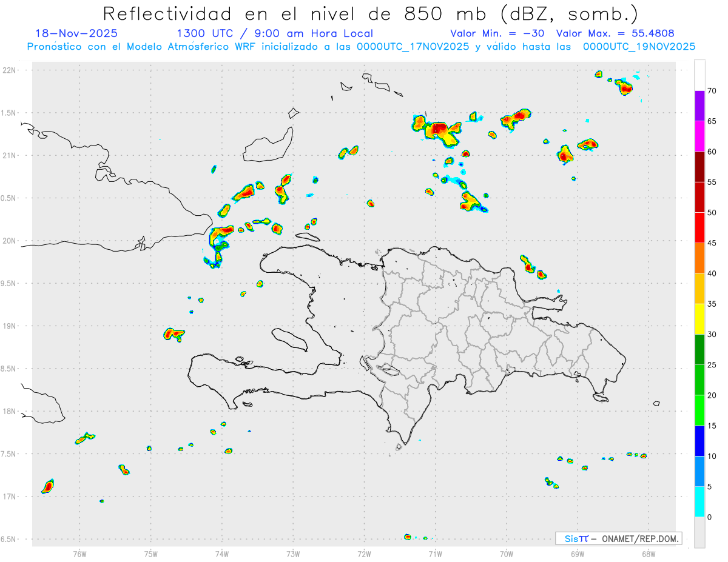Click the orange 40–45 dBZ colorbar segment
Image resolution: width=728 pixels, height=562 pixels.
pyautogui.click(x=699, y=258)
